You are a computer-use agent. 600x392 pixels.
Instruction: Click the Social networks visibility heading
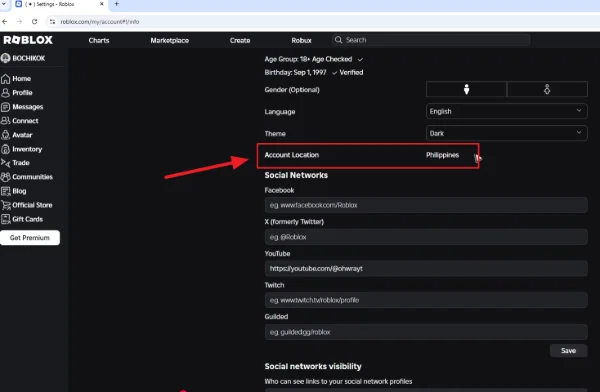tap(313, 366)
